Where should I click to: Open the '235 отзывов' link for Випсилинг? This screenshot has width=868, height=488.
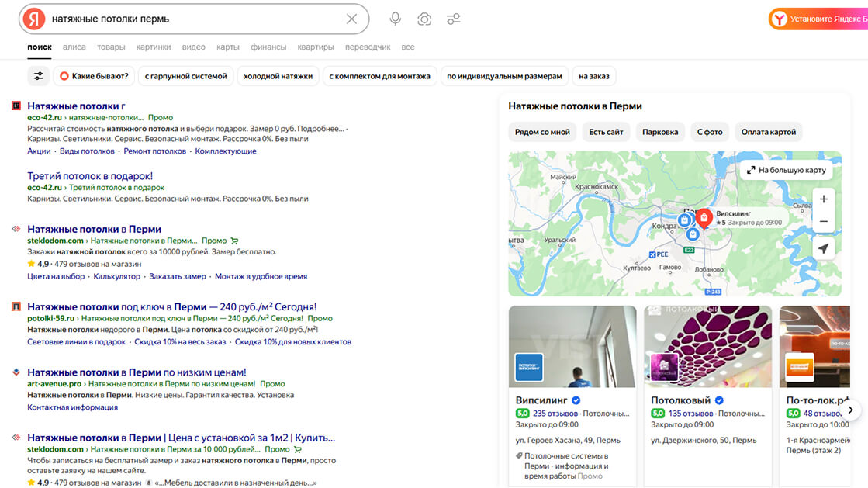(555, 414)
